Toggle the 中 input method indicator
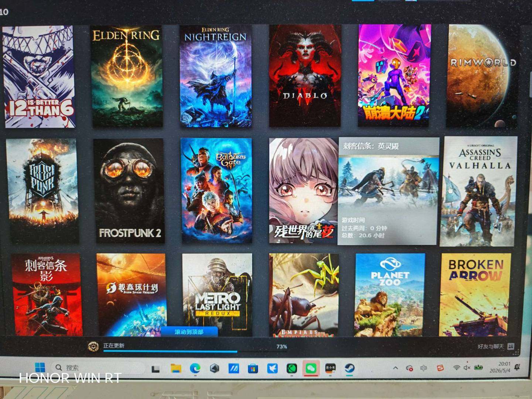 point(423,368)
